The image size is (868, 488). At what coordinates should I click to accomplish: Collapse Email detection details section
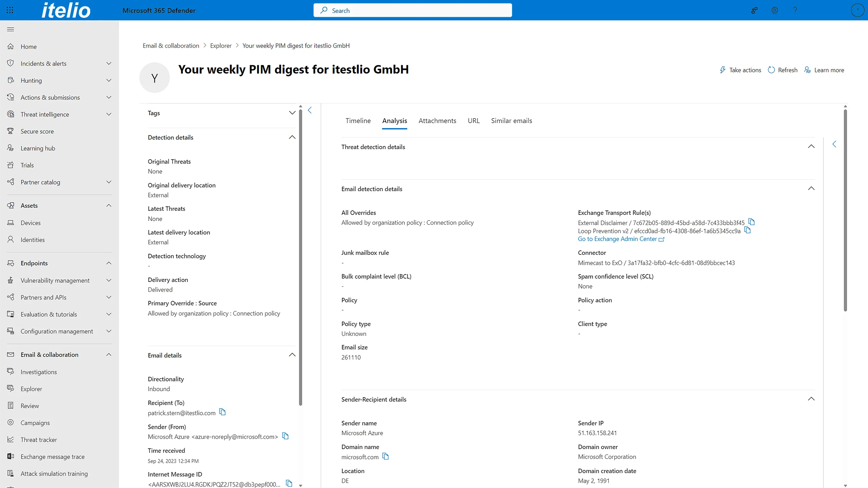pos(811,188)
